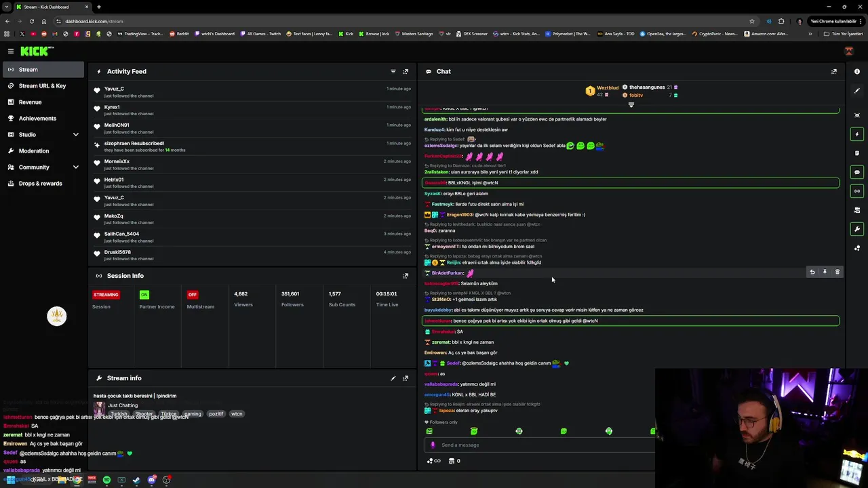The image size is (868, 488).
Task: Click the first quick emote under Followers only
Action: (429, 431)
